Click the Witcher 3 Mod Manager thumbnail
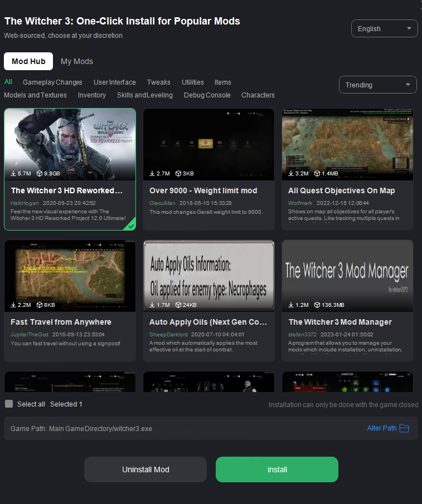 (347, 276)
